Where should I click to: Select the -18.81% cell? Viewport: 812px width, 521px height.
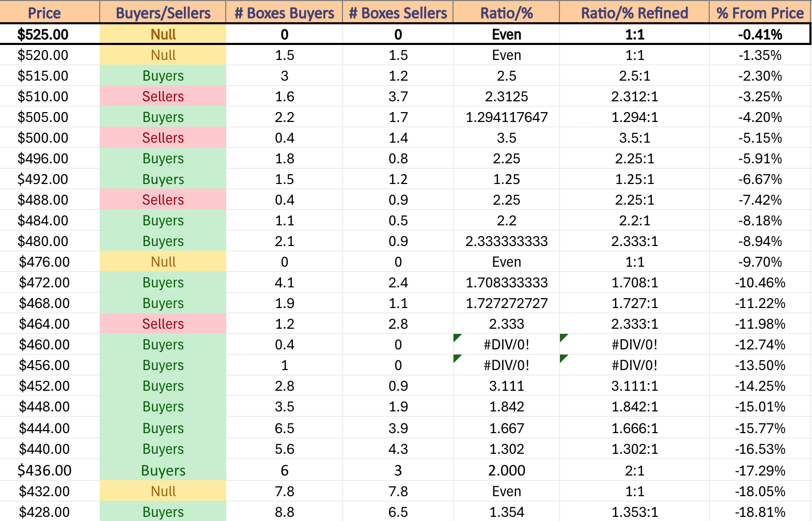[x=760, y=512]
